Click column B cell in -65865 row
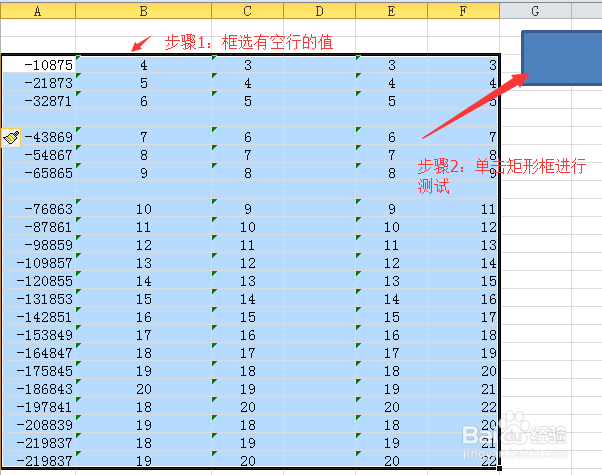The image size is (602, 475). 144,173
